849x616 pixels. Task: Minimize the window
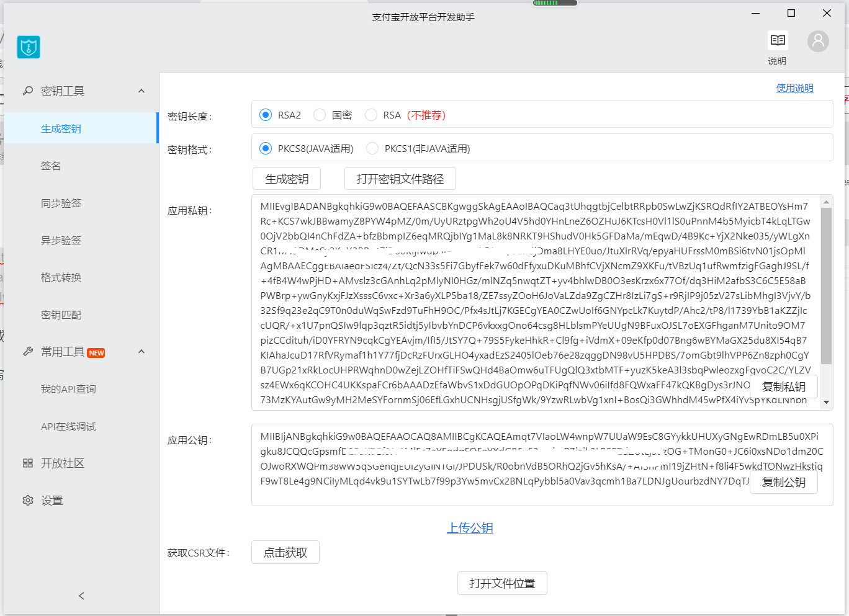[756, 13]
